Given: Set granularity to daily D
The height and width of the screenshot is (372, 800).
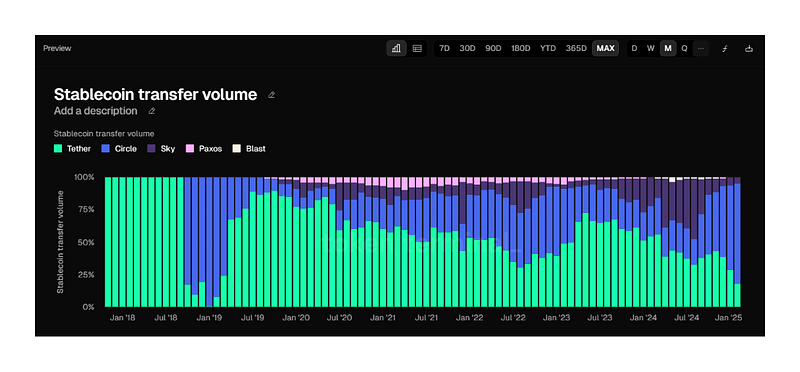Looking at the screenshot, I should click(x=634, y=48).
